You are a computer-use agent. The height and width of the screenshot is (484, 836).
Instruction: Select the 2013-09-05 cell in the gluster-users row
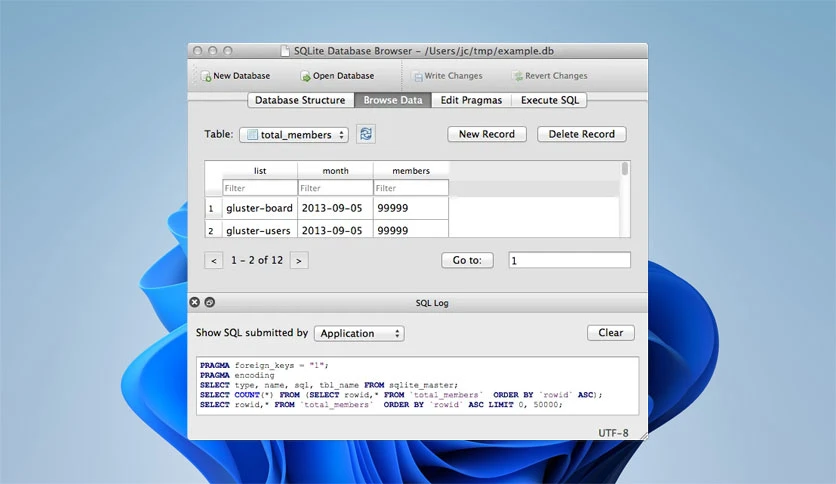click(x=335, y=229)
